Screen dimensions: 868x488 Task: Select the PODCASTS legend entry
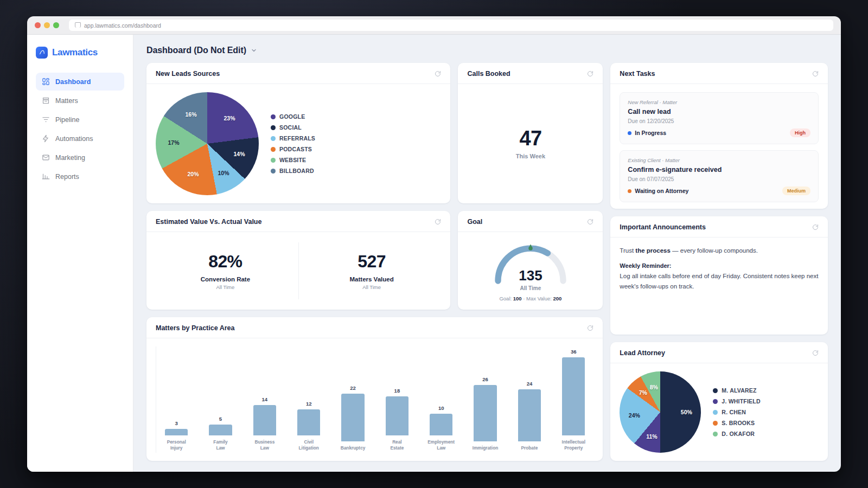291,149
